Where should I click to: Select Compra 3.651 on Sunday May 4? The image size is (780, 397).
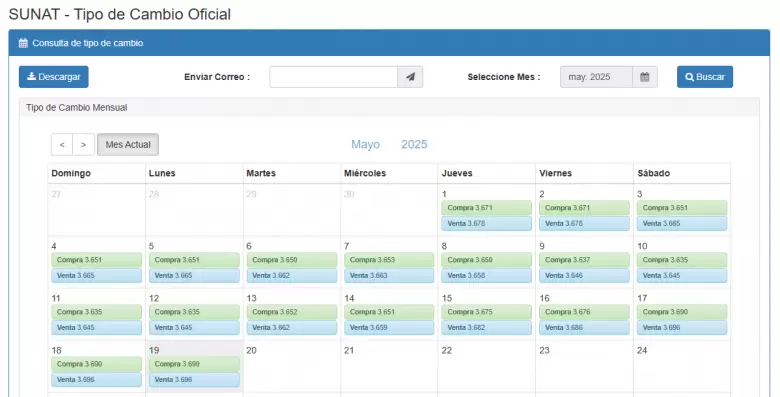click(96, 260)
